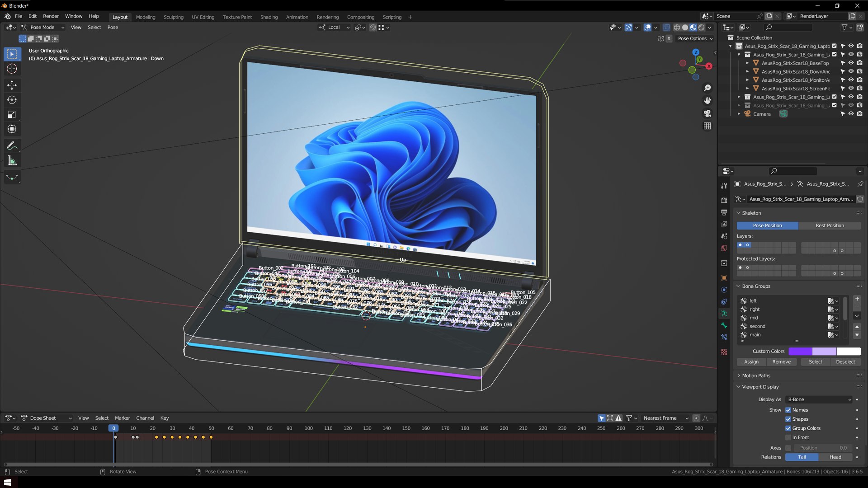Click the purple custom color swatch
Viewport: 868px width, 488px height.
800,352
